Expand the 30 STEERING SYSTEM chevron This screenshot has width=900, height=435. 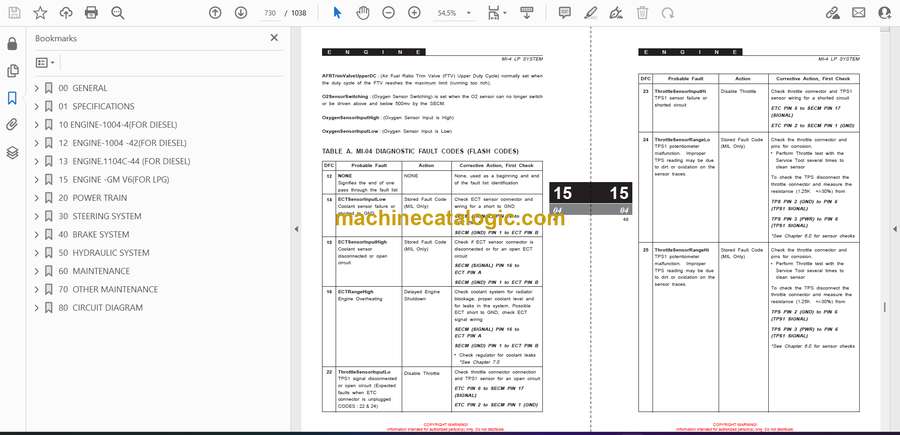37,216
